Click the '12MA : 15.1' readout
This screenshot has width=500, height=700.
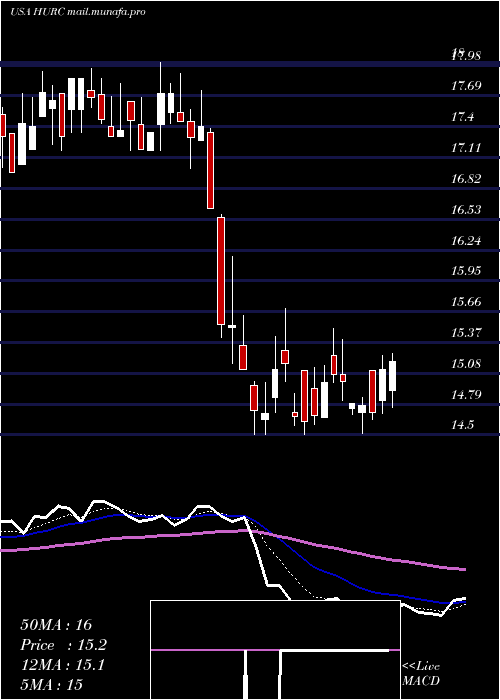62,665
